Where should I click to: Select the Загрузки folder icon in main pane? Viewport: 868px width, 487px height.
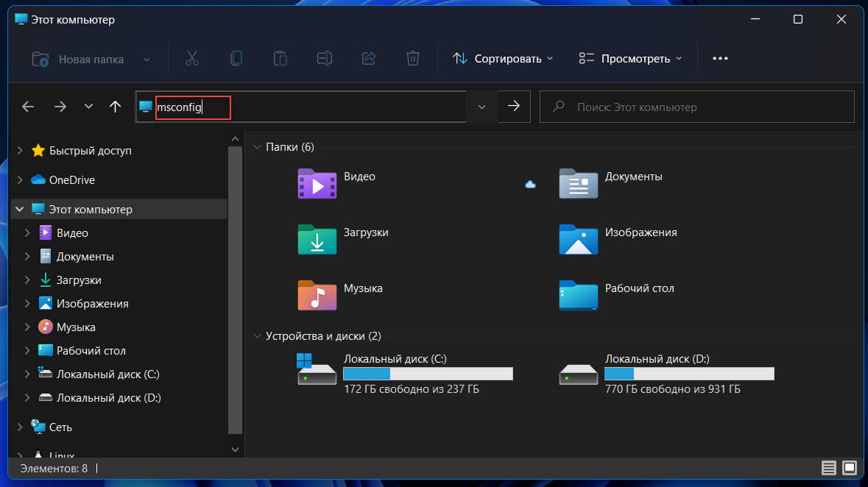tap(317, 240)
